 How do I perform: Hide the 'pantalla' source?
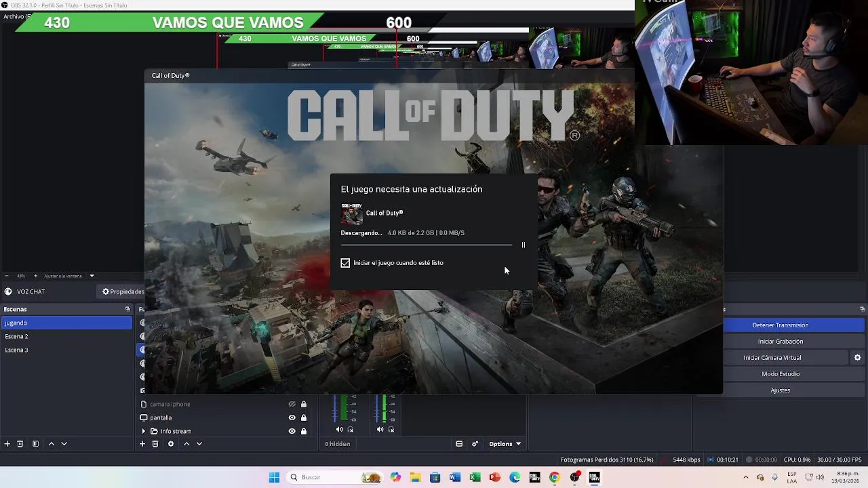(292, 418)
